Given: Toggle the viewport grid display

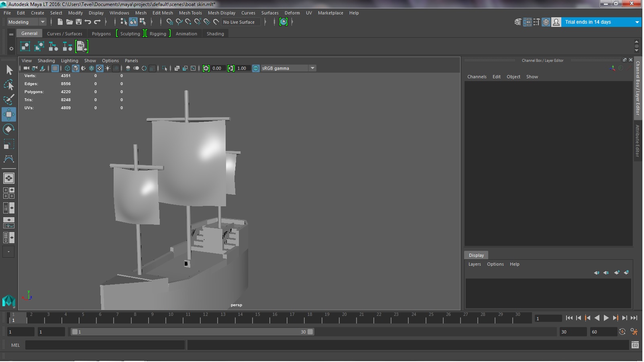Looking at the screenshot, I should tap(55, 68).
